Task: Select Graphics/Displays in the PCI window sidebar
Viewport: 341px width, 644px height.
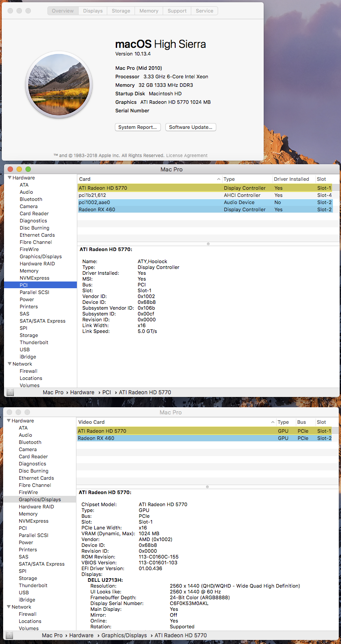Action: point(41,256)
